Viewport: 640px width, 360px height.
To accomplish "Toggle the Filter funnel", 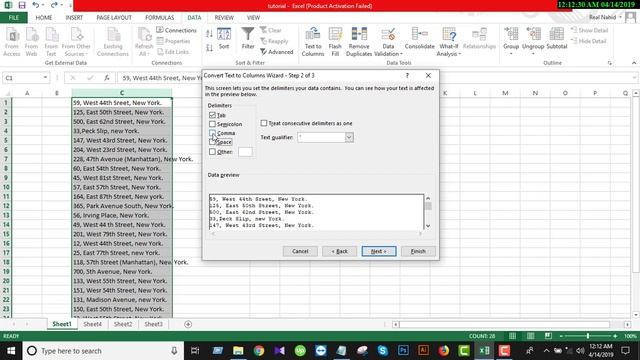I will pyautogui.click(x=248, y=39).
